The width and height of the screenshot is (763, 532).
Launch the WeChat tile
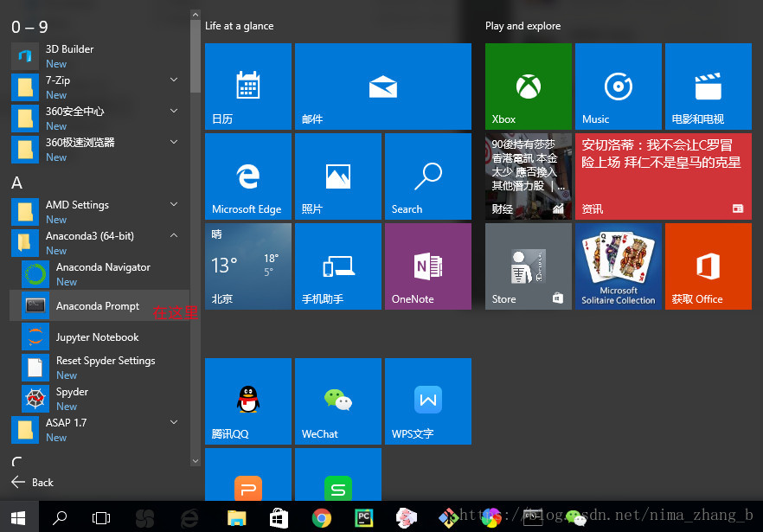[x=338, y=401]
